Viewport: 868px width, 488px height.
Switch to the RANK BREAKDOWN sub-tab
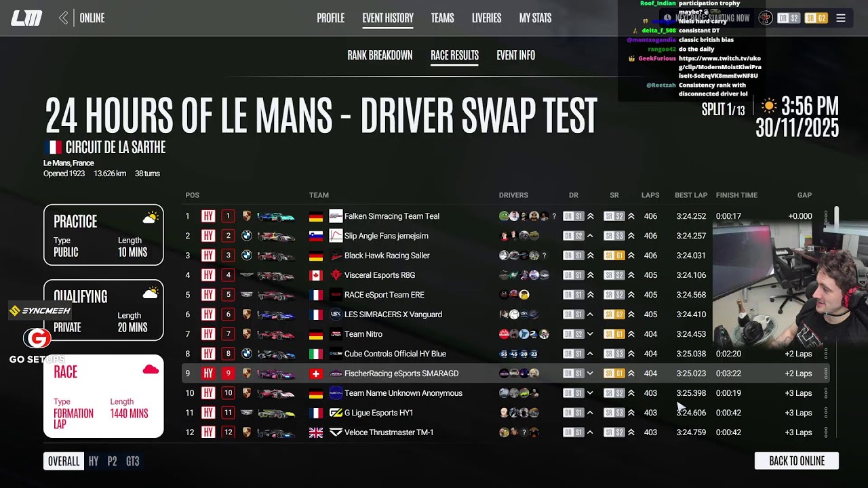coord(380,56)
